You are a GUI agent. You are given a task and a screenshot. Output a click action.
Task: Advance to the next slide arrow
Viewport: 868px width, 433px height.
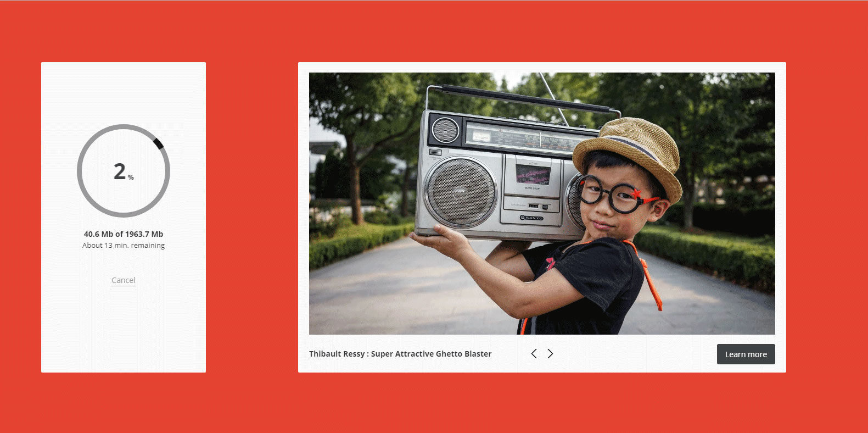tap(550, 354)
